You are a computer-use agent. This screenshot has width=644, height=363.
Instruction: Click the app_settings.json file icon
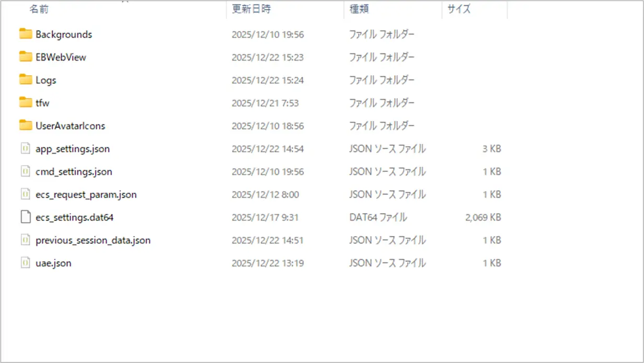tap(25, 149)
